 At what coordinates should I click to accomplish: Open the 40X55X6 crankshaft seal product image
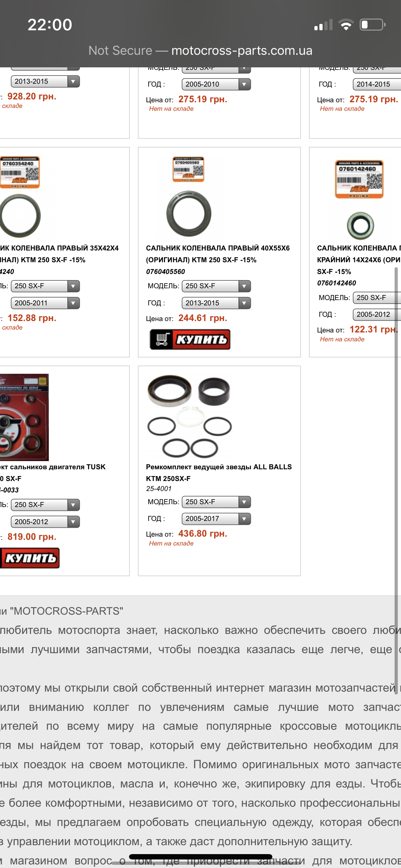pyautogui.click(x=189, y=196)
